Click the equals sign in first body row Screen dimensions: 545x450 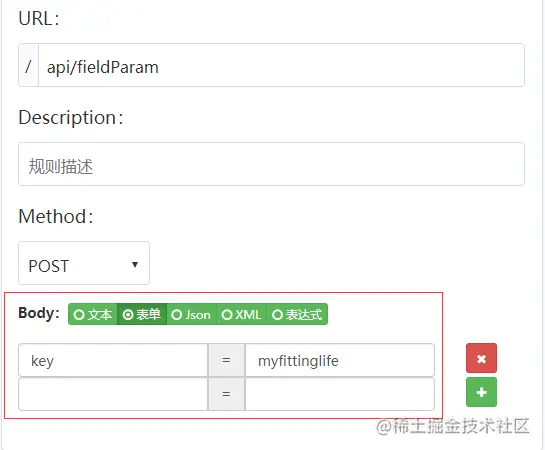point(226,360)
